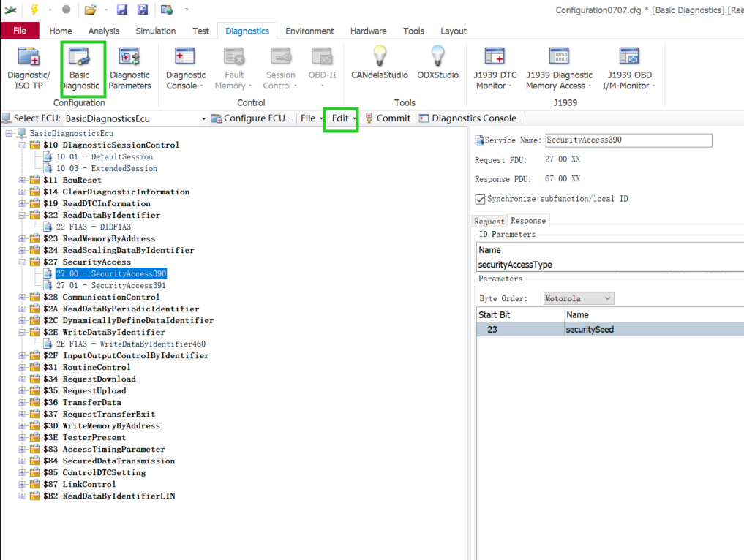The height and width of the screenshot is (560, 744).
Task: Click the lightning start measurement icon
Action: point(34,10)
